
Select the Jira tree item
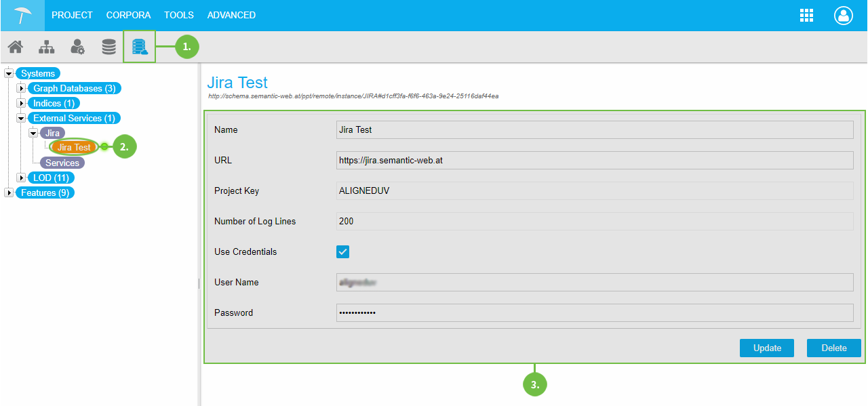tap(52, 133)
